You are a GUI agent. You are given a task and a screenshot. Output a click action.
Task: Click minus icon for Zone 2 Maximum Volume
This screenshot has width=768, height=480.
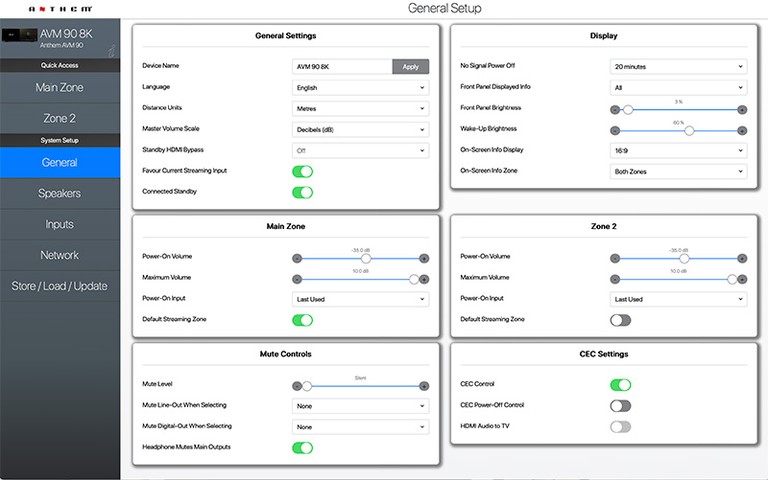[615, 279]
